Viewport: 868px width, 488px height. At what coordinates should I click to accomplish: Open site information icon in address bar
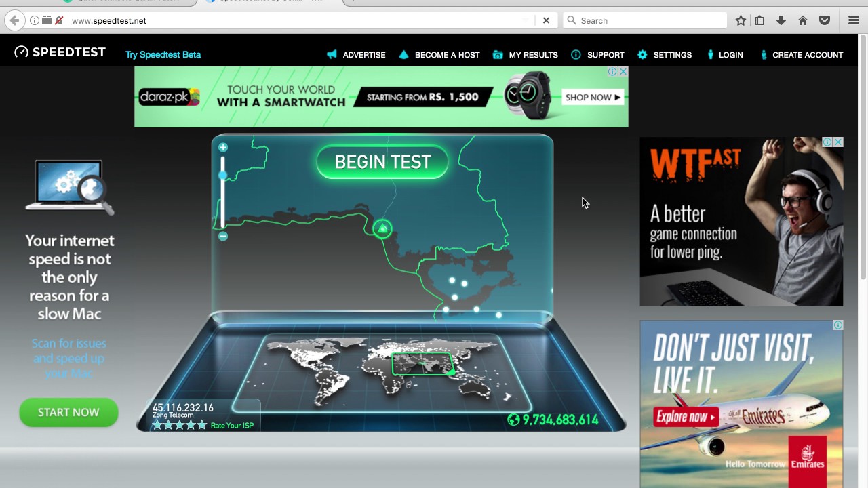(x=35, y=20)
